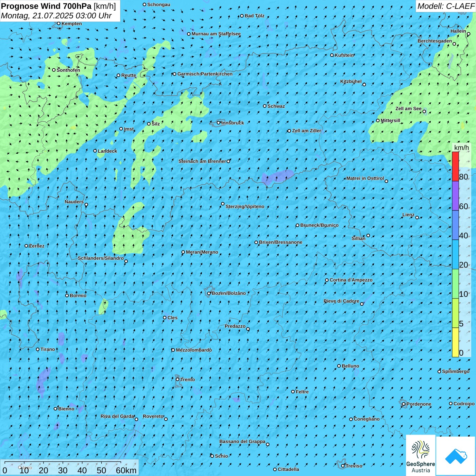Click the 'Zell am Ziller' label

click(x=306, y=131)
